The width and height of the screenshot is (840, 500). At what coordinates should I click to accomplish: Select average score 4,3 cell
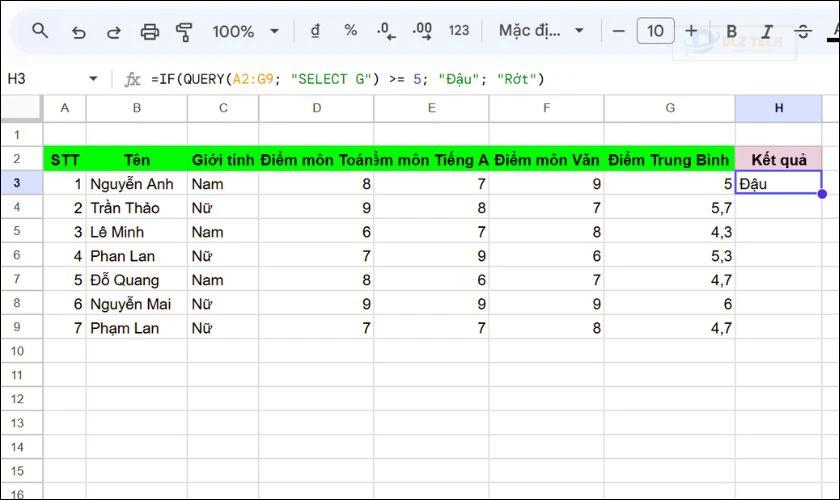point(669,232)
